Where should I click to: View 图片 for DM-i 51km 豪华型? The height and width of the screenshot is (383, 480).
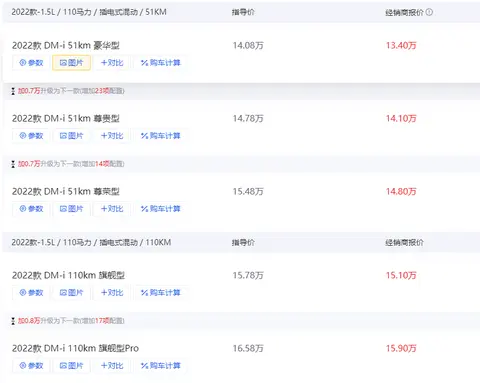click(x=71, y=63)
